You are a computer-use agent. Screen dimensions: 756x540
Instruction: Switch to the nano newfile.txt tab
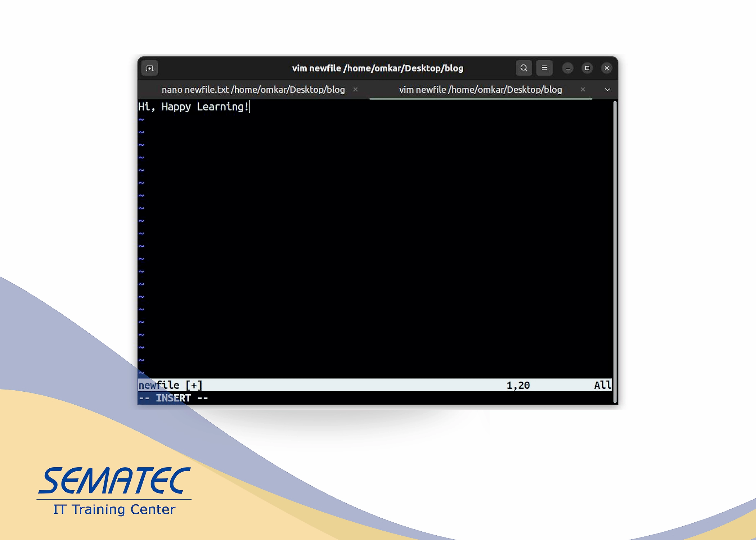point(253,90)
